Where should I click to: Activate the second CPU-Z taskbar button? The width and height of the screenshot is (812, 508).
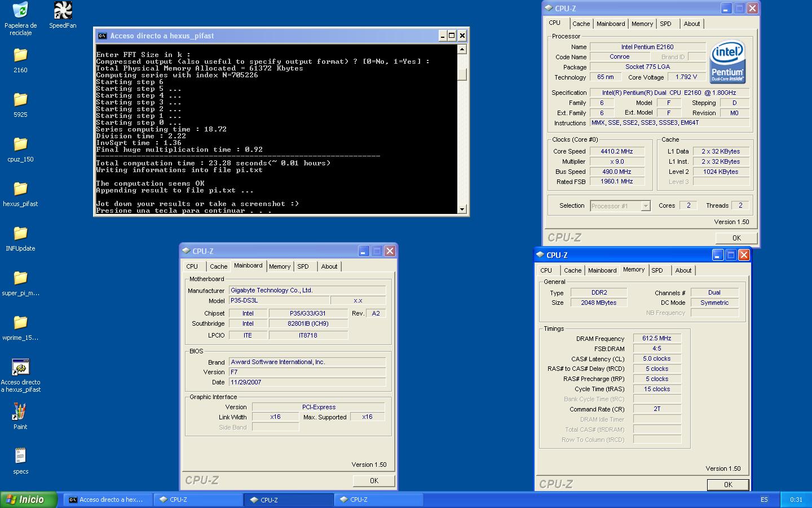point(288,500)
